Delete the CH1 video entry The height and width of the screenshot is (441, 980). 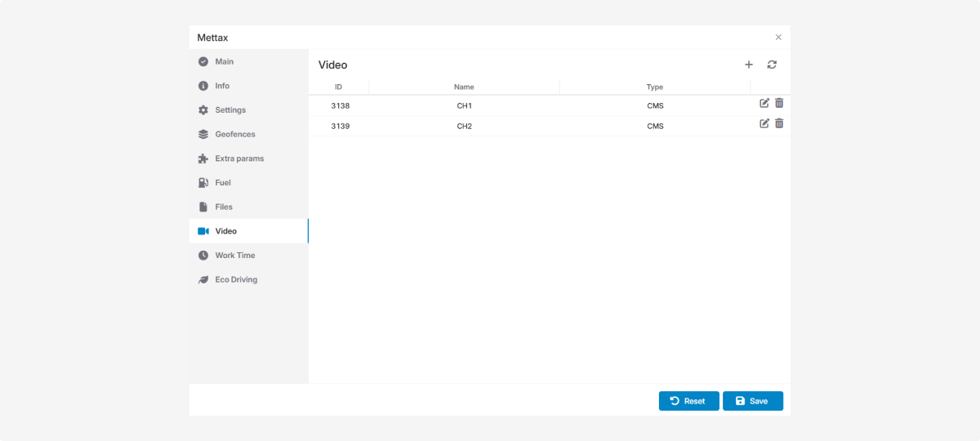click(x=779, y=103)
